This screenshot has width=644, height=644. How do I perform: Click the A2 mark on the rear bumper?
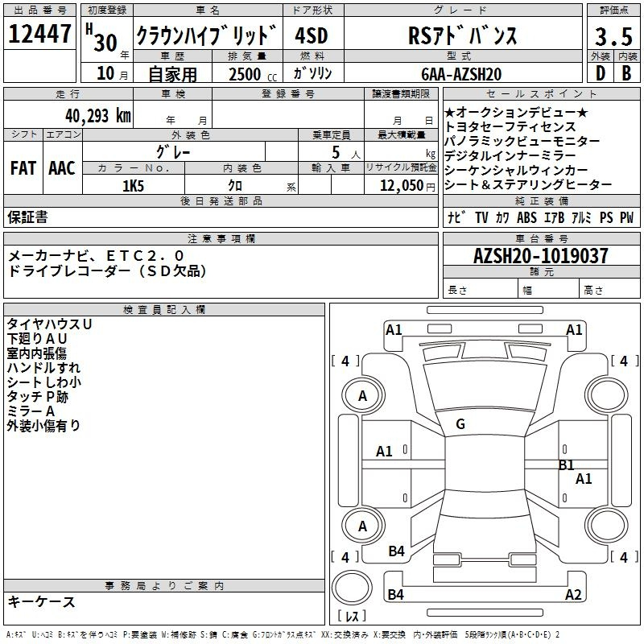[573, 595]
